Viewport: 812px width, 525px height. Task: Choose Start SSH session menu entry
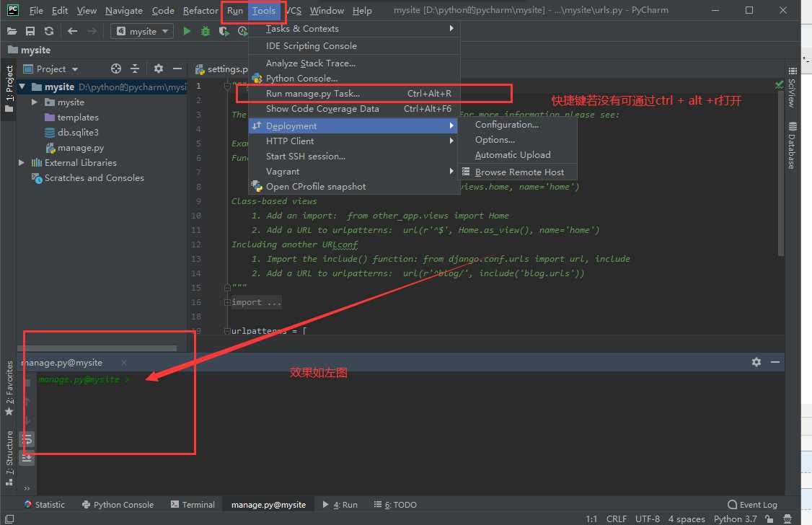point(353,156)
